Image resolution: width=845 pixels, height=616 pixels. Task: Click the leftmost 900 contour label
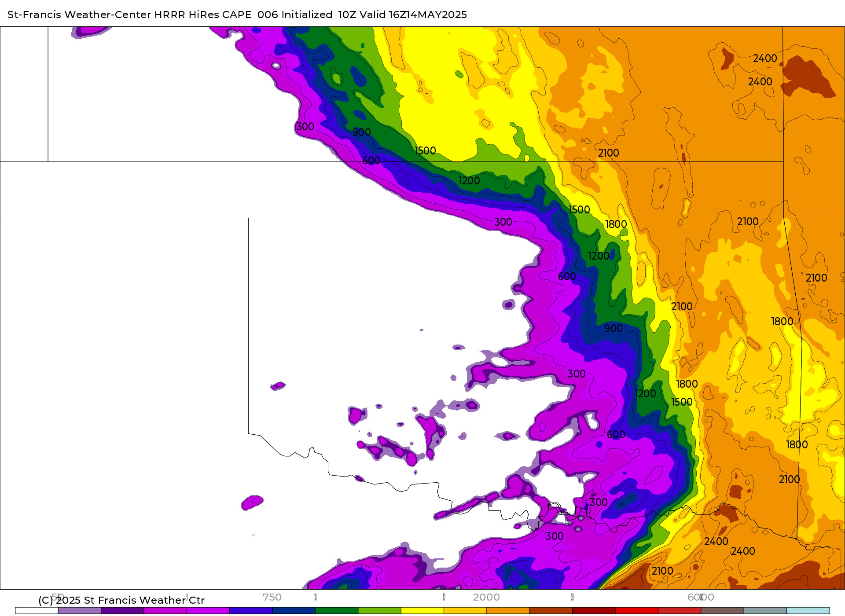(362, 132)
